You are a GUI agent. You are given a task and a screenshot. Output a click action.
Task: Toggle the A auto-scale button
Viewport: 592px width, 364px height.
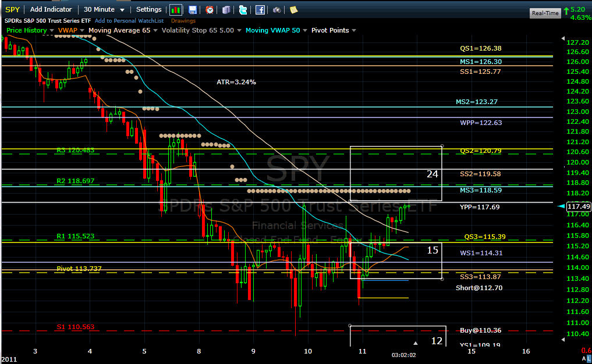coord(584,358)
